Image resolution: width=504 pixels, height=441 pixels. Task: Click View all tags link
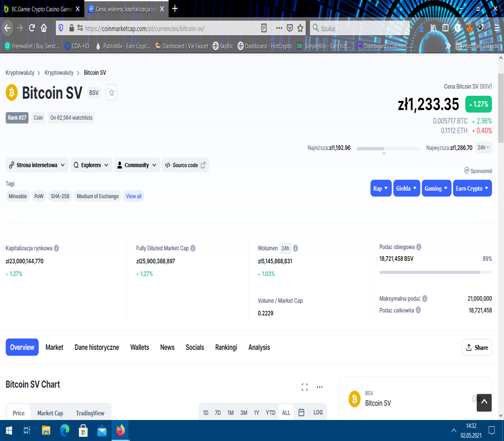[x=134, y=196]
